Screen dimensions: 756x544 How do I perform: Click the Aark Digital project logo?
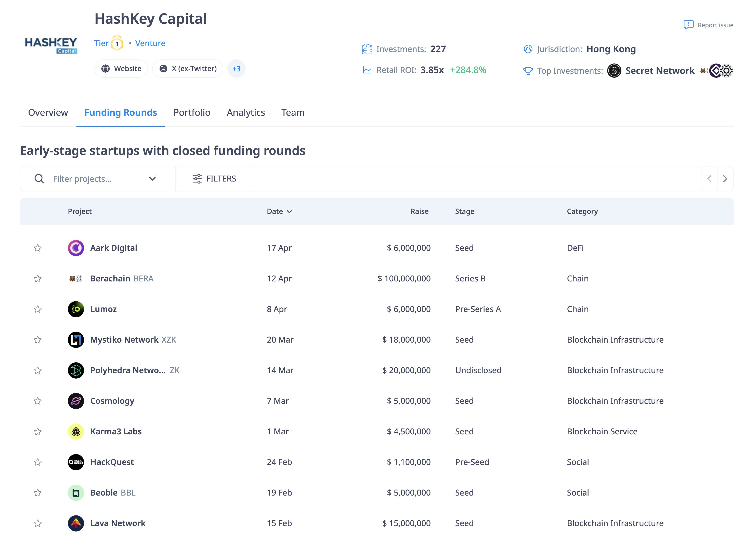coord(76,248)
